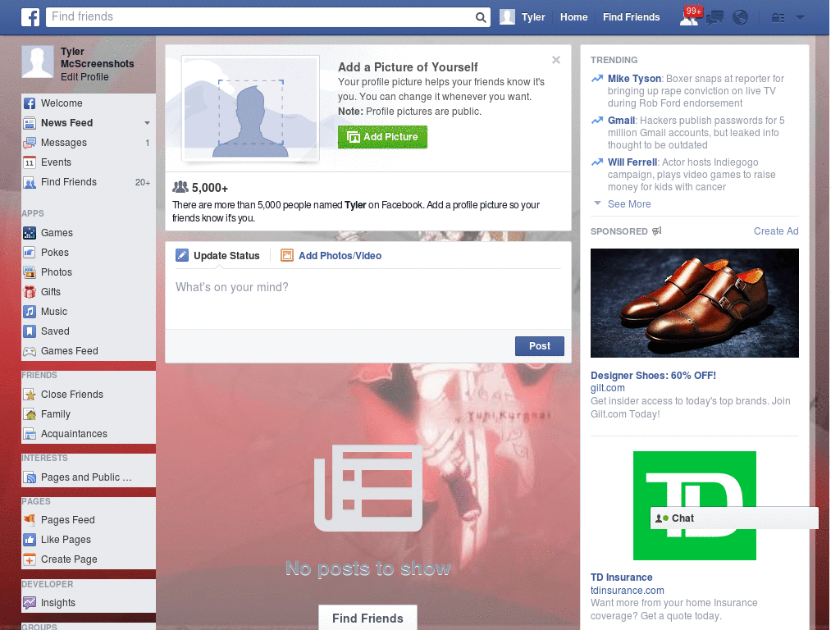Open News Feed in sidebar
The height and width of the screenshot is (630, 840).
tap(67, 123)
